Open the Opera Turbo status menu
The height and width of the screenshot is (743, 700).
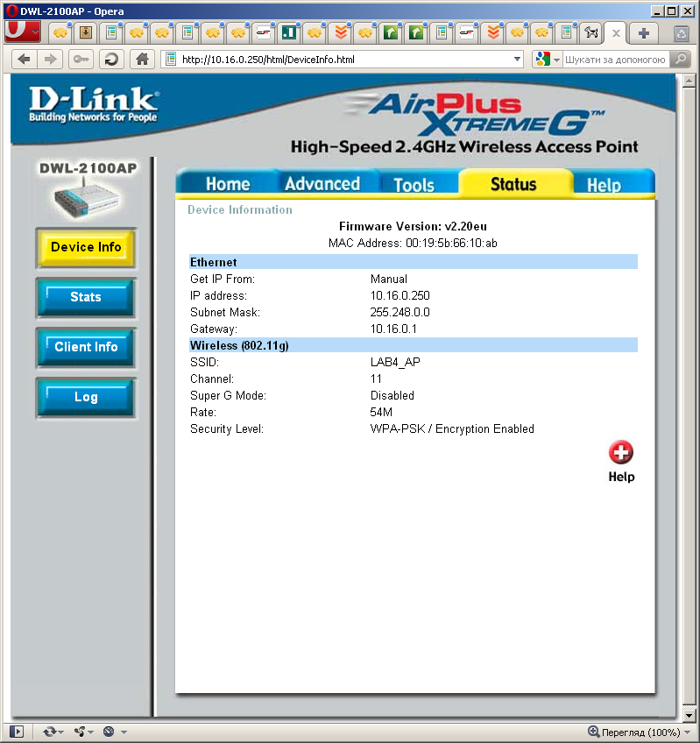(115, 732)
